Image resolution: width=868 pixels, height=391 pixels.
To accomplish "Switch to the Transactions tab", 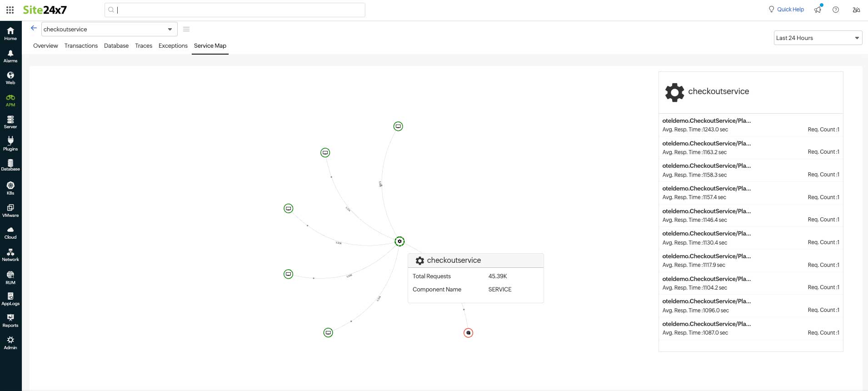I will pyautogui.click(x=81, y=45).
